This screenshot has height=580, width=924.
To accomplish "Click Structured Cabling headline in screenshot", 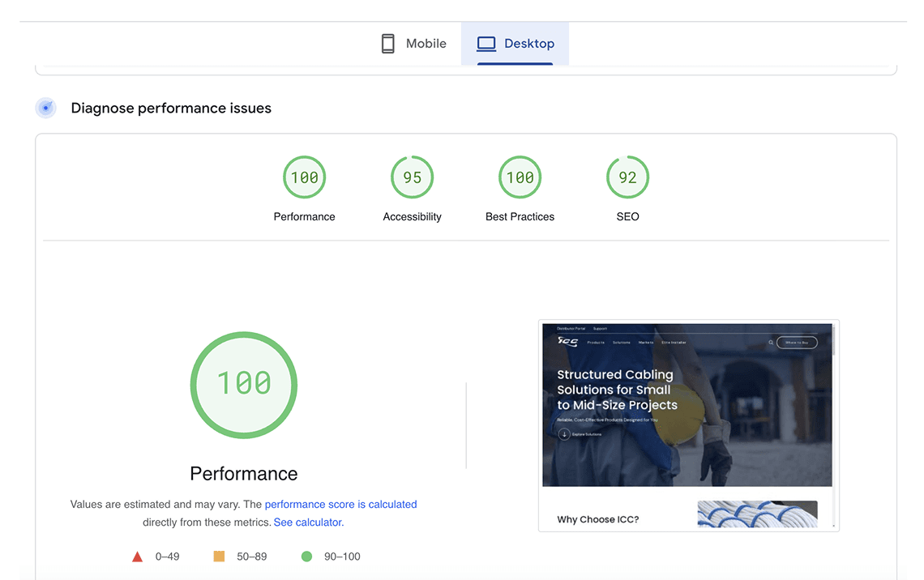I will click(617, 390).
